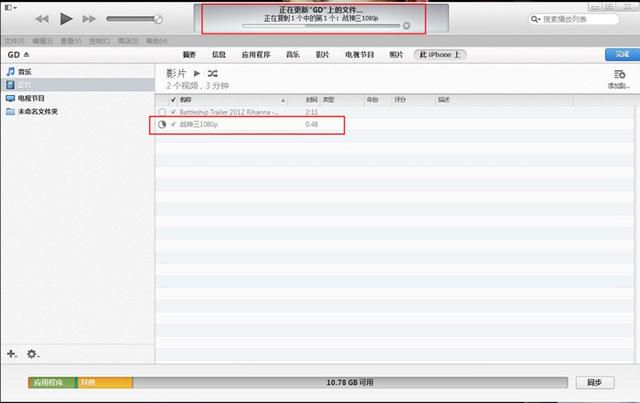Skip to the previous track with the rewind icon
Image resolution: width=640 pixels, height=403 pixels.
click(42, 19)
